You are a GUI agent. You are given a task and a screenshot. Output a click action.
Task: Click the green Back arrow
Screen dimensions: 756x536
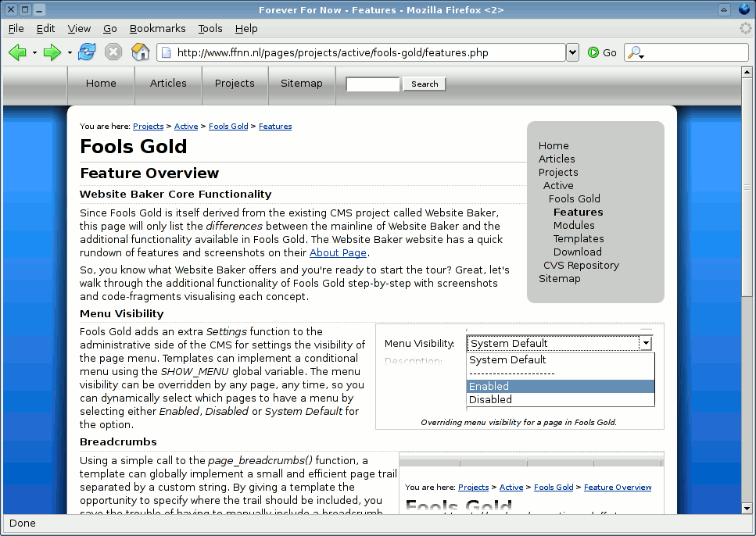click(x=17, y=52)
